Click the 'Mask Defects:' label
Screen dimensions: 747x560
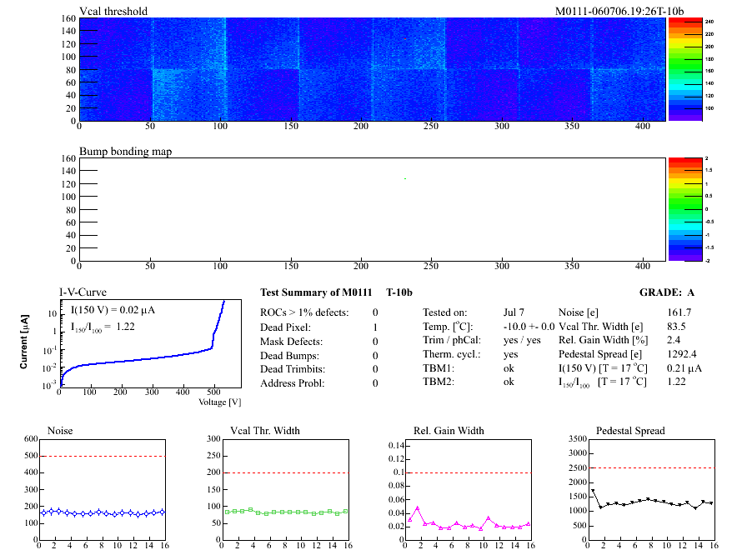(x=291, y=342)
